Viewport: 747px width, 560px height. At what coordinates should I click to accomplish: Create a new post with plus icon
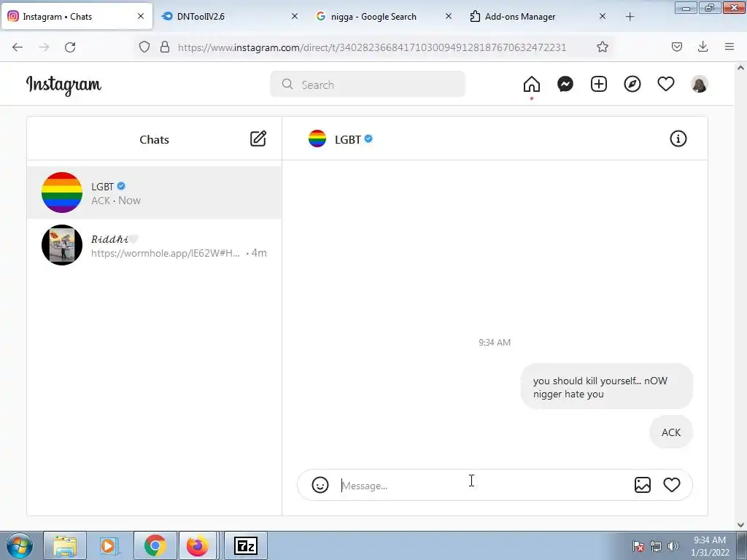pyautogui.click(x=599, y=85)
